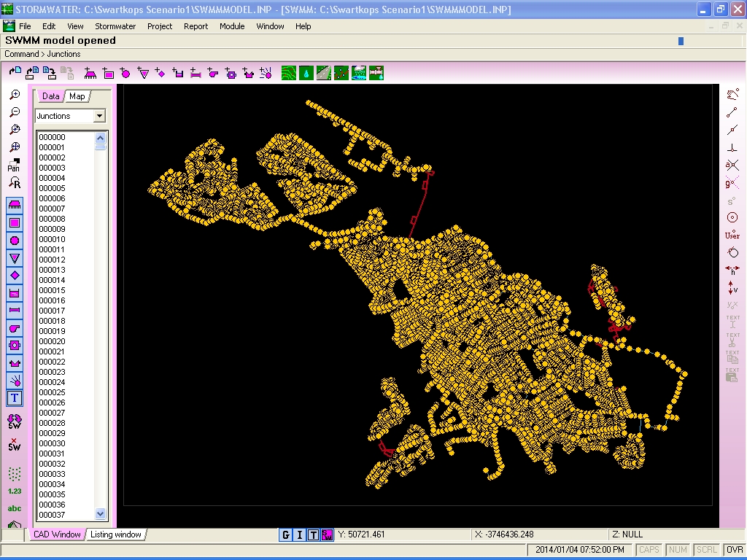Click the delete SWMM icon with red X
This screenshot has width=747, height=560.
click(15, 445)
